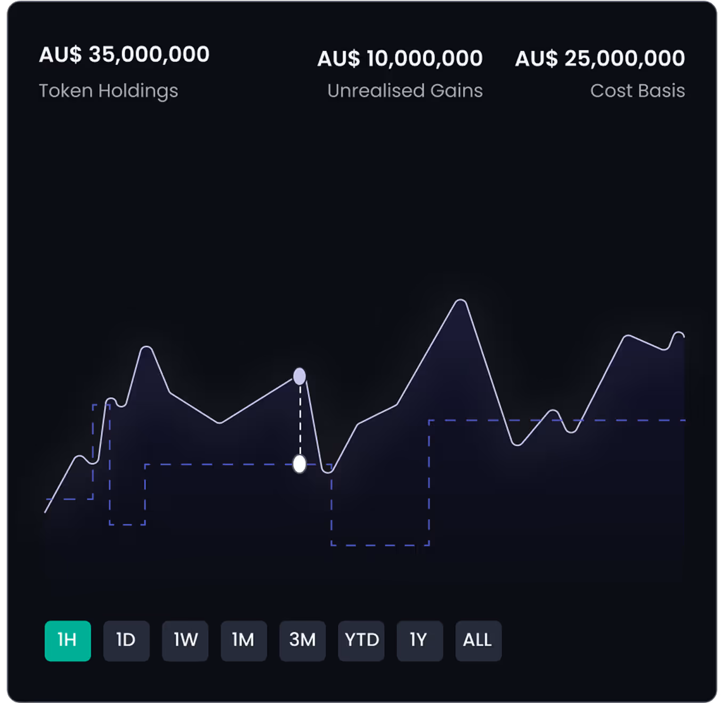Switch to the 3M chart view
The image size is (728, 703).
[x=302, y=641]
